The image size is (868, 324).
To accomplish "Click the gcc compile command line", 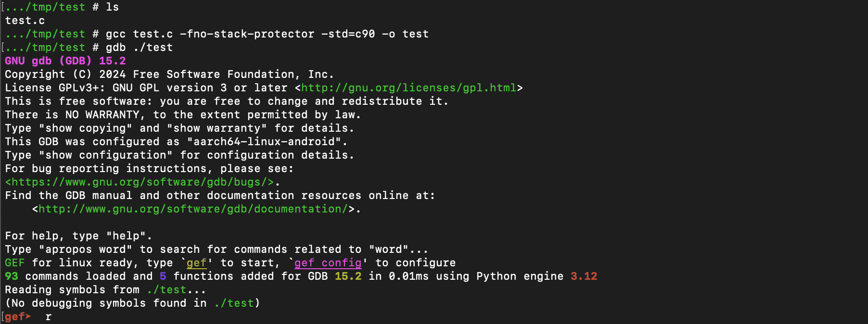I will [267, 34].
